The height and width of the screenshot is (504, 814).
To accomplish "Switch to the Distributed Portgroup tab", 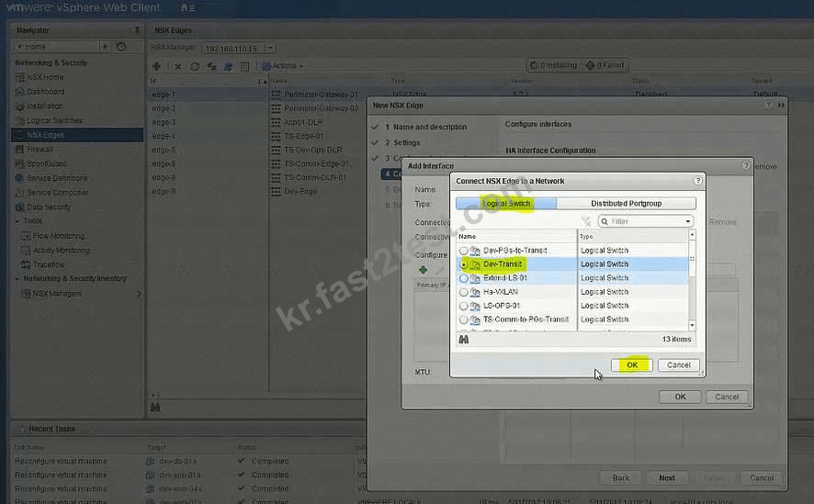I will click(626, 203).
